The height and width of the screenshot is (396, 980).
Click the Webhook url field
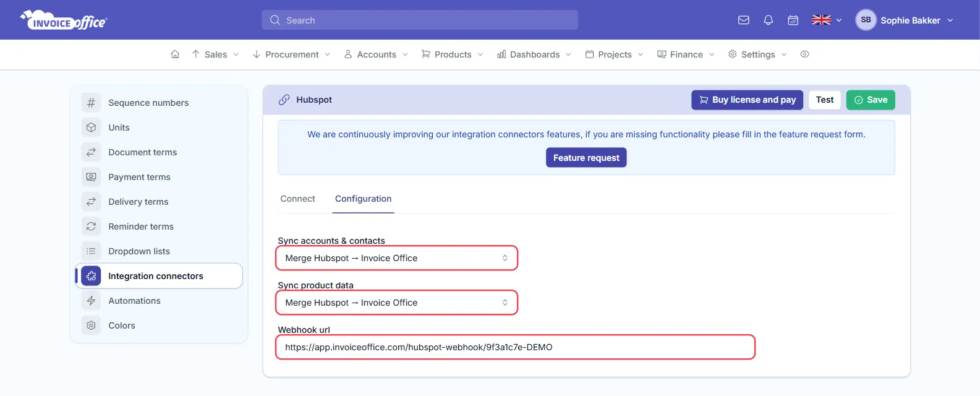[x=515, y=347]
